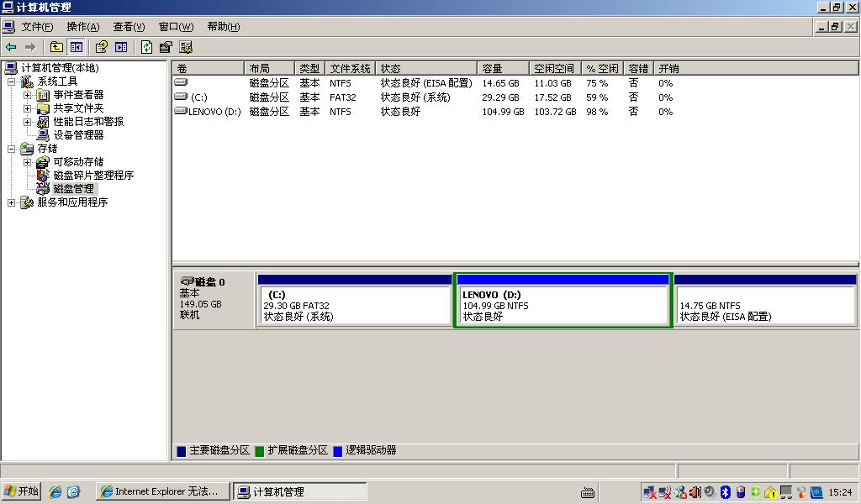
Task: Click the Refresh toolbar icon
Action: [x=147, y=47]
